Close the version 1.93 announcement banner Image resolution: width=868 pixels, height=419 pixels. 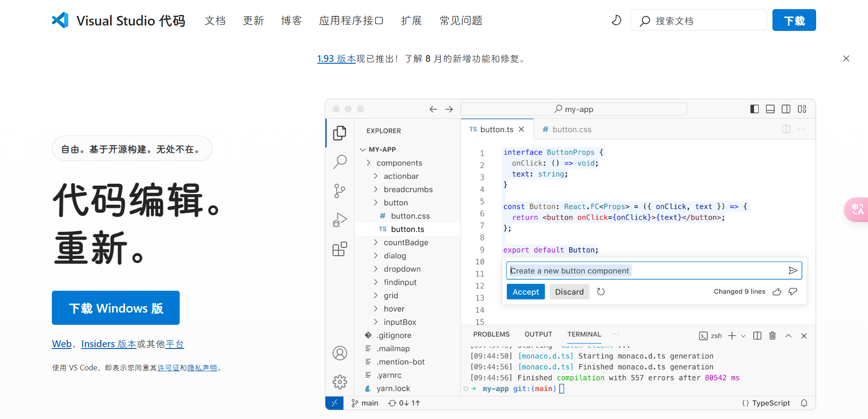(x=846, y=59)
